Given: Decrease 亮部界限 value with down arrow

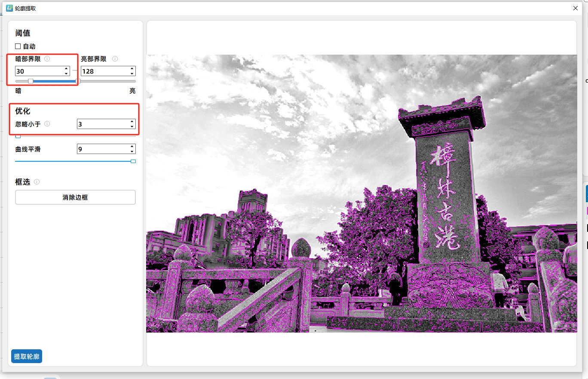Looking at the screenshot, I should 132,74.
